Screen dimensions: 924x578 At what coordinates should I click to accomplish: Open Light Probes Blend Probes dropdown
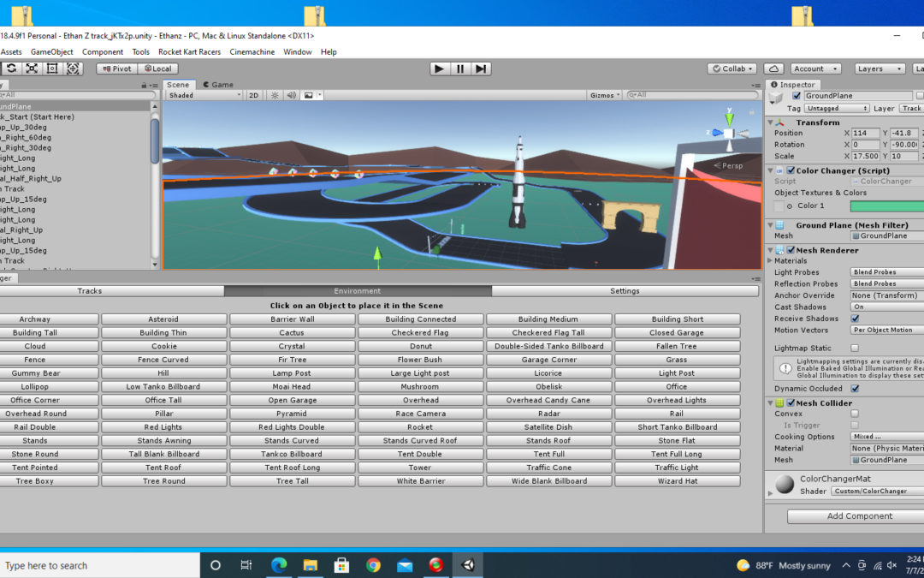887,272
